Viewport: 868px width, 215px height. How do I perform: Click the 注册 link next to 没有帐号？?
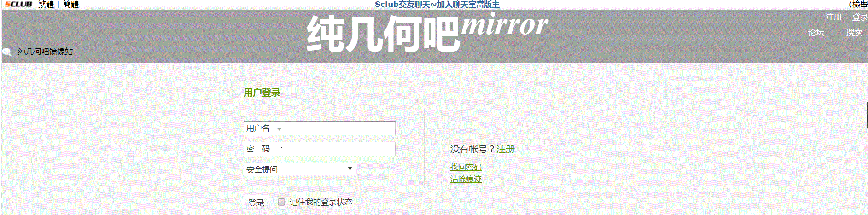[505, 149]
